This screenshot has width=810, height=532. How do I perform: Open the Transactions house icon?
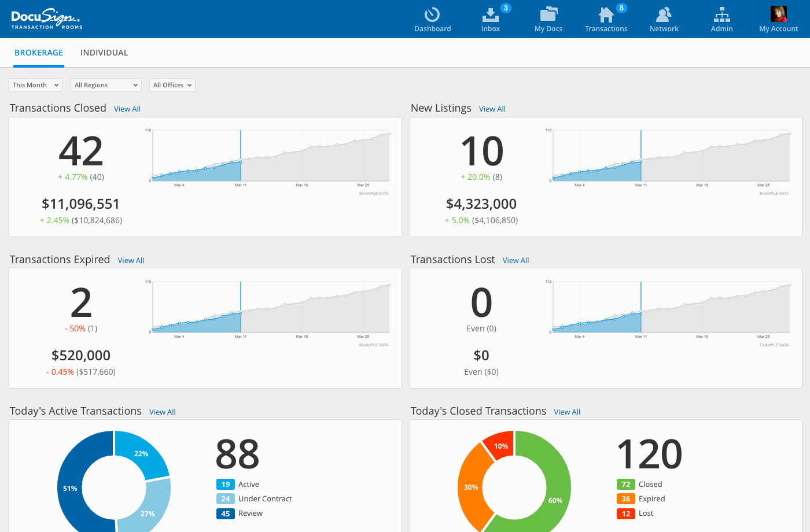coord(606,14)
